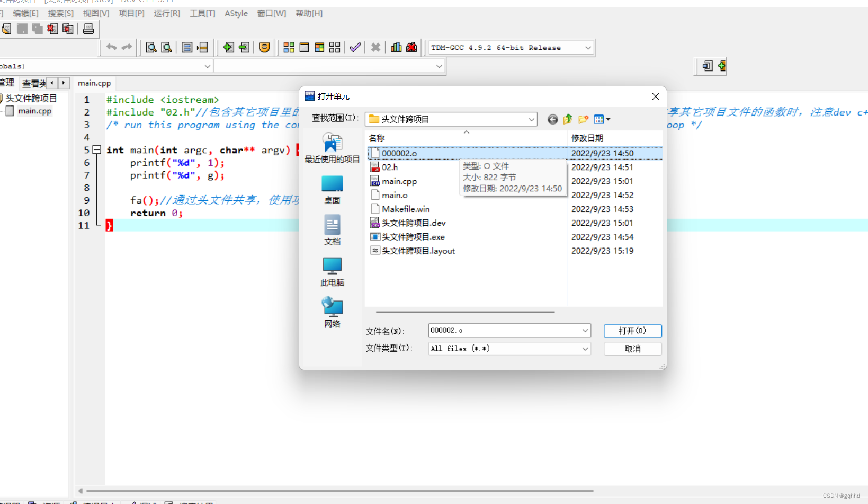Open the TDM-GCC compiler selection dropdown
The image size is (868, 504).
click(x=588, y=48)
